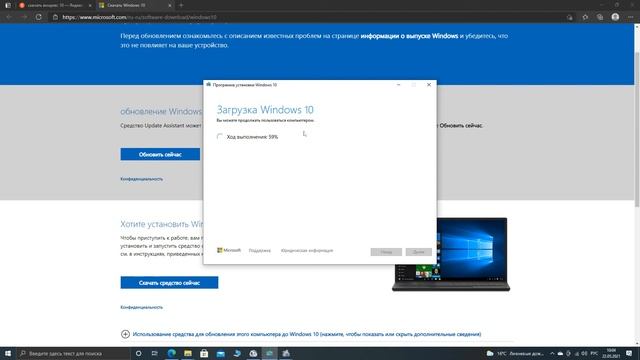The height and width of the screenshot is (360, 640).
Task: Switch input language indicator РУС
Action: coord(594,353)
